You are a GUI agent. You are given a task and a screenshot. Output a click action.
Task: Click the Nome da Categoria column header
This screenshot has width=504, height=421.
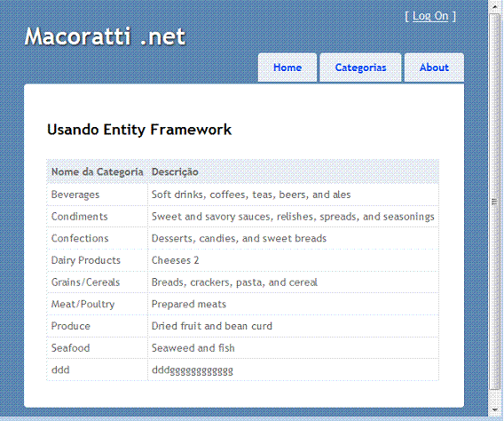coord(97,171)
